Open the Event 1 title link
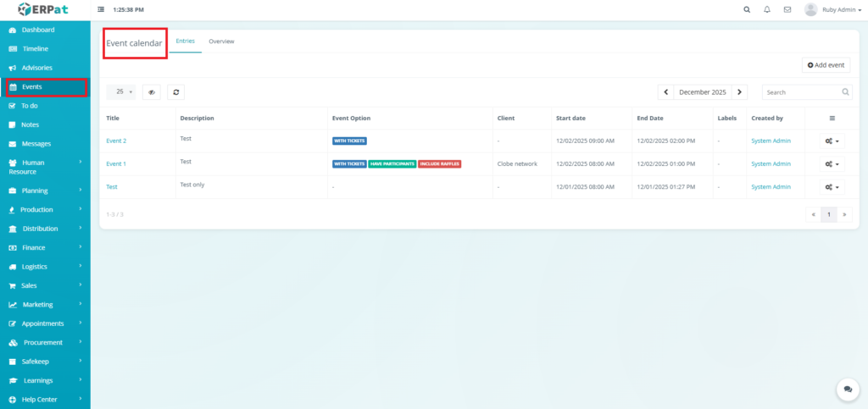Viewport: 868px width, 409px height. [116, 163]
